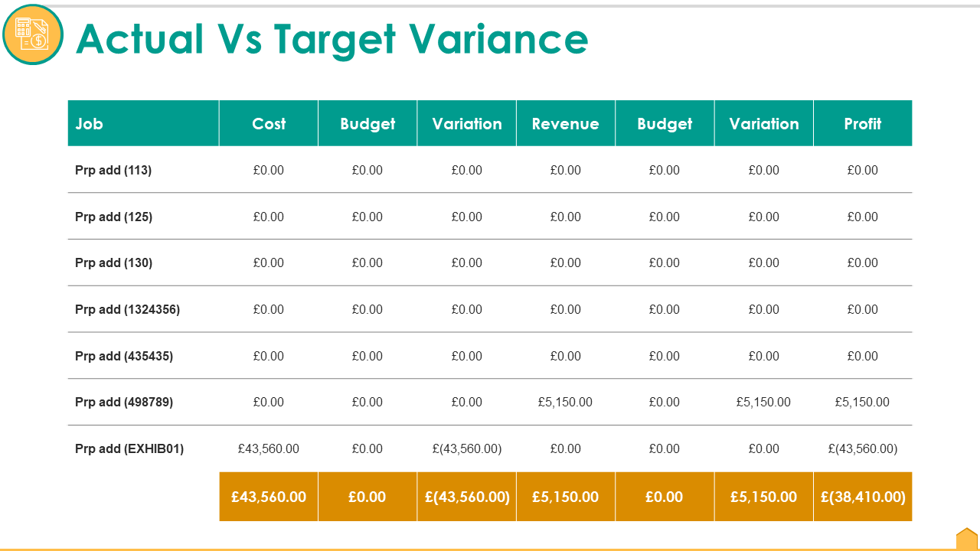Viewport: 980px width, 551px height.
Task: Click the 'Budget' header right after Revenue
Action: pos(665,123)
